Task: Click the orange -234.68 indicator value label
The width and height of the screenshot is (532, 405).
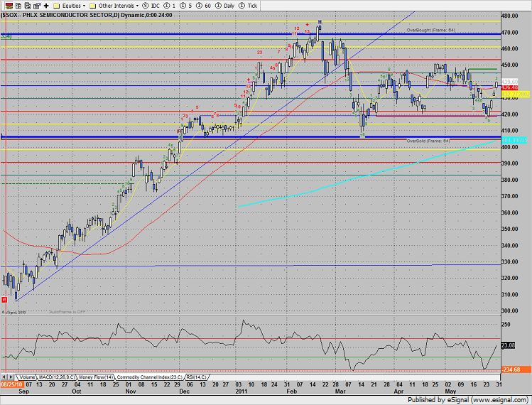Action: tap(516, 369)
